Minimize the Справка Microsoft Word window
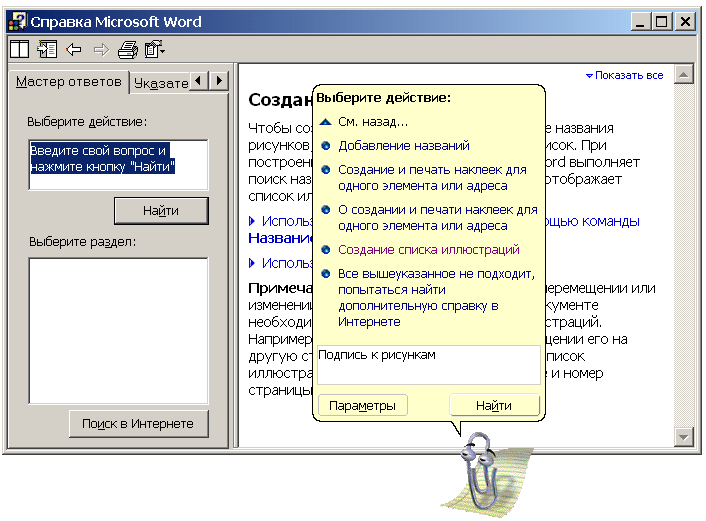706x521 pixels. pos(641,22)
